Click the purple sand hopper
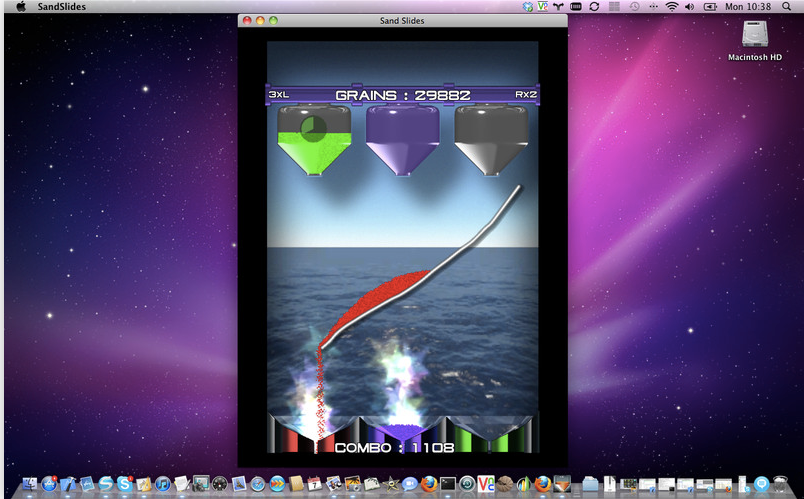The height and width of the screenshot is (499, 804). coord(402,140)
